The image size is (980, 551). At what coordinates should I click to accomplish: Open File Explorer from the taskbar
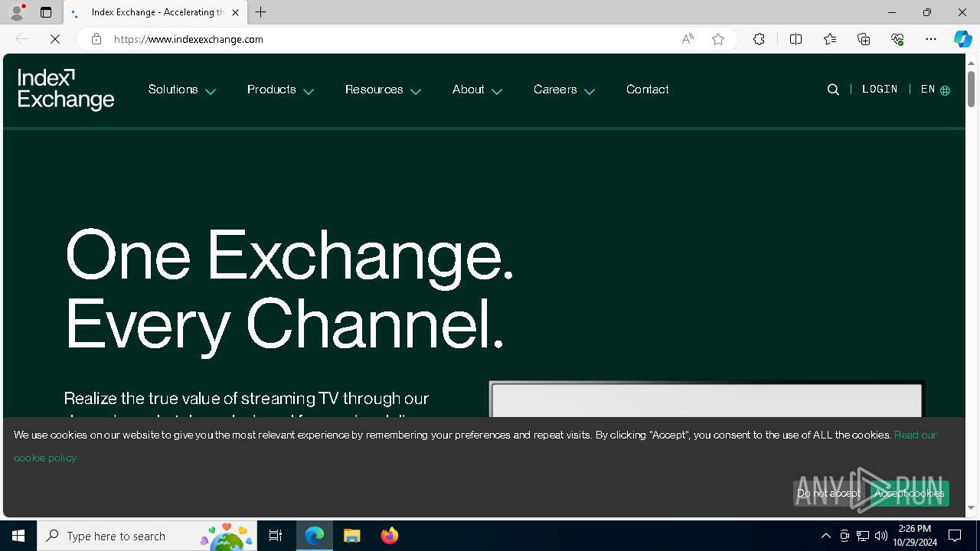click(352, 536)
